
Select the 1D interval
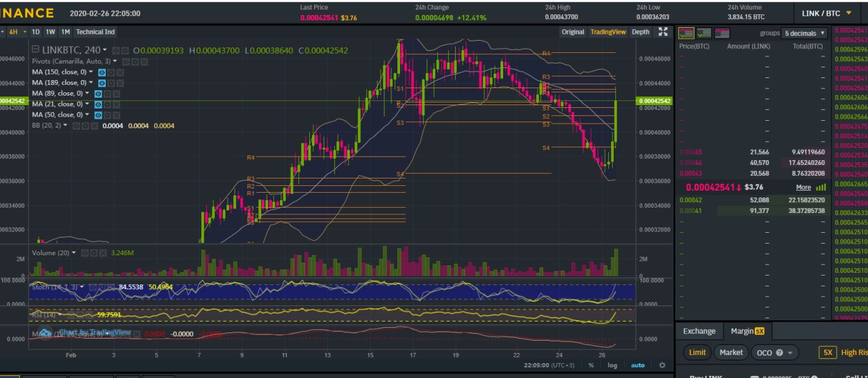[x=36, y=32]
